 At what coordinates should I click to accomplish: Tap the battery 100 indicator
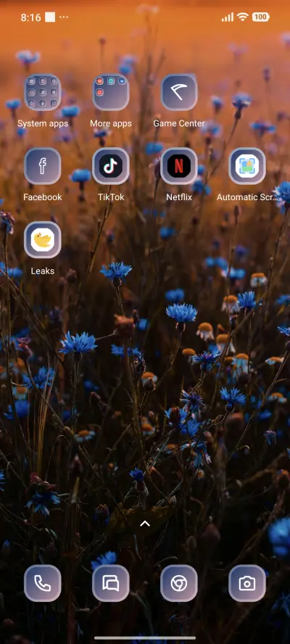point(260,17)
